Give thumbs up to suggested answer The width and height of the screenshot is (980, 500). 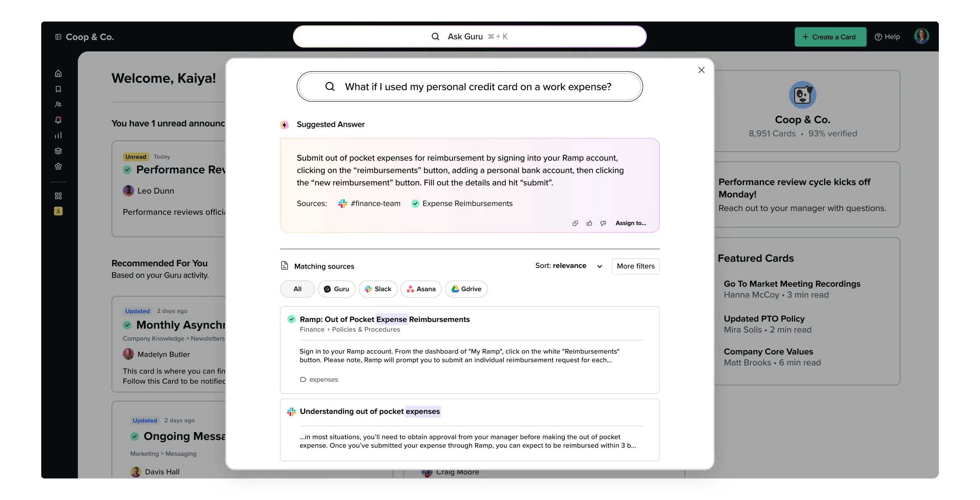(589, 223)
